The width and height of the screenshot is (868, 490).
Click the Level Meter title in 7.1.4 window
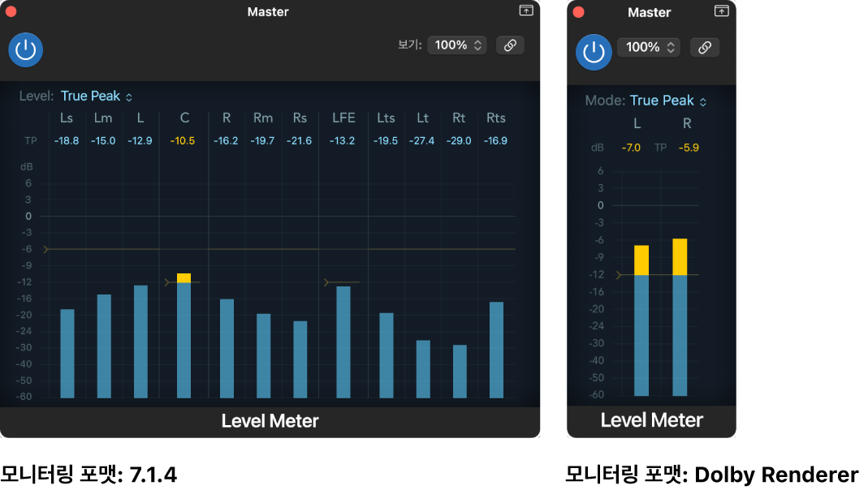point(270,421)
